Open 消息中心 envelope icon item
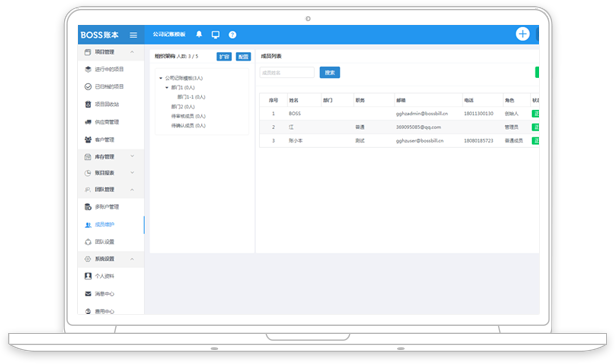This screenshot has height=364, width=615. [x=100, y=294]
